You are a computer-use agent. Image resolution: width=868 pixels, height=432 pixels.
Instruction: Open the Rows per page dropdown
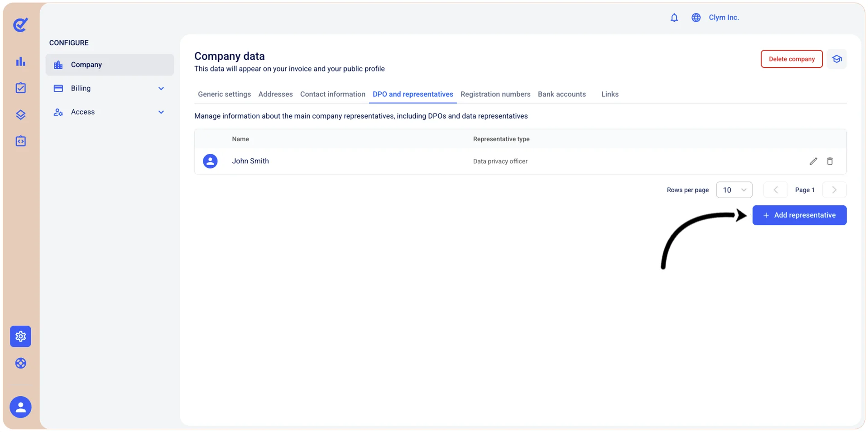[734, 190]
